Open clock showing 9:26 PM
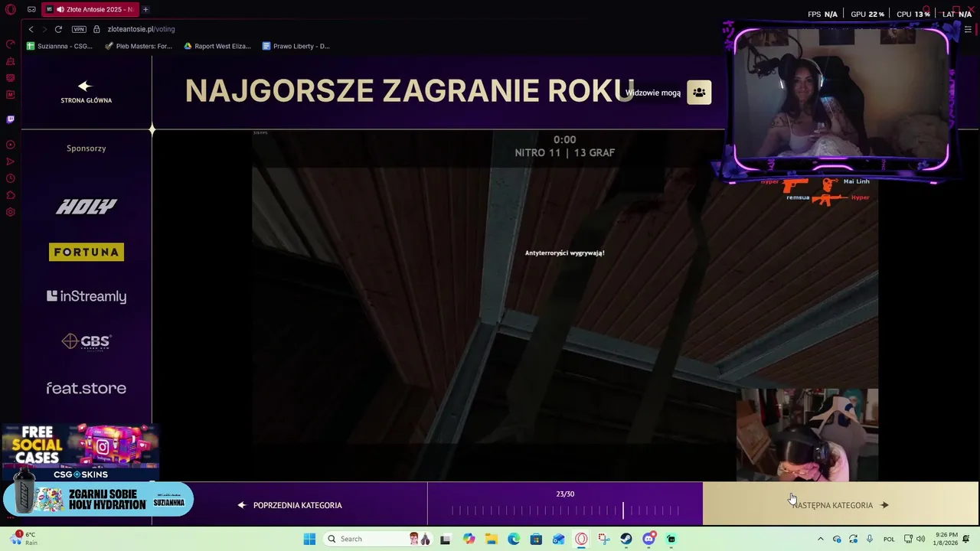 pos(945,539)
